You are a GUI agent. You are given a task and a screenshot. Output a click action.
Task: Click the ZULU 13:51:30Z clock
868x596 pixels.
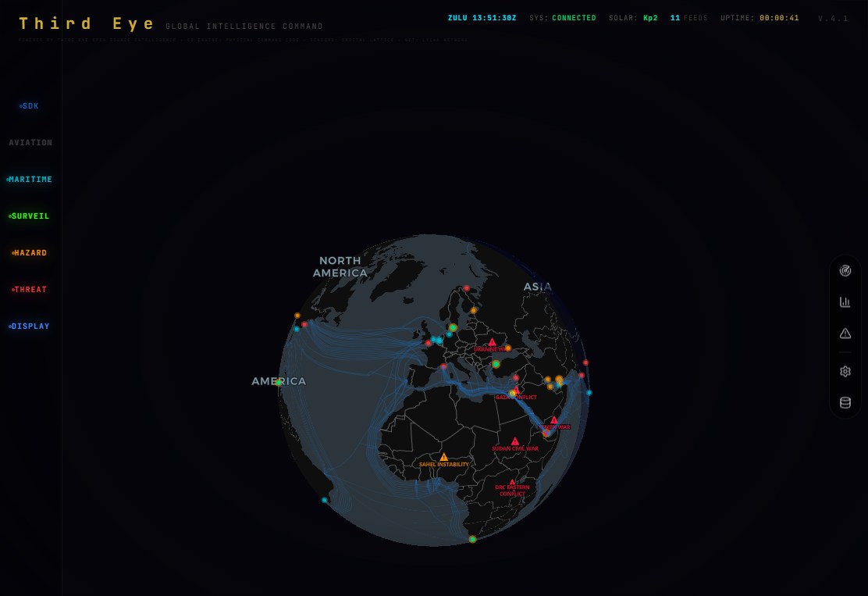pos(482,18)
